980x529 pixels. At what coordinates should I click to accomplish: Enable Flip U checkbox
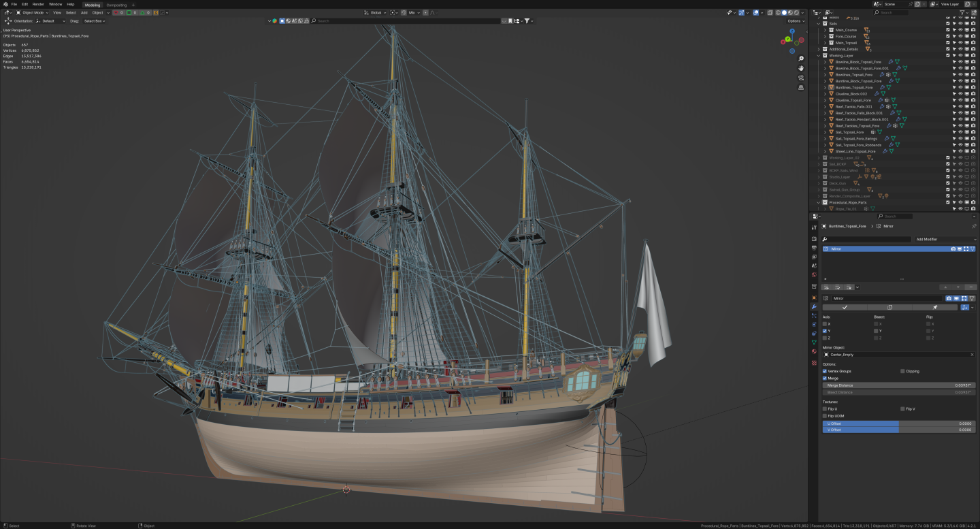coord(825,409)
